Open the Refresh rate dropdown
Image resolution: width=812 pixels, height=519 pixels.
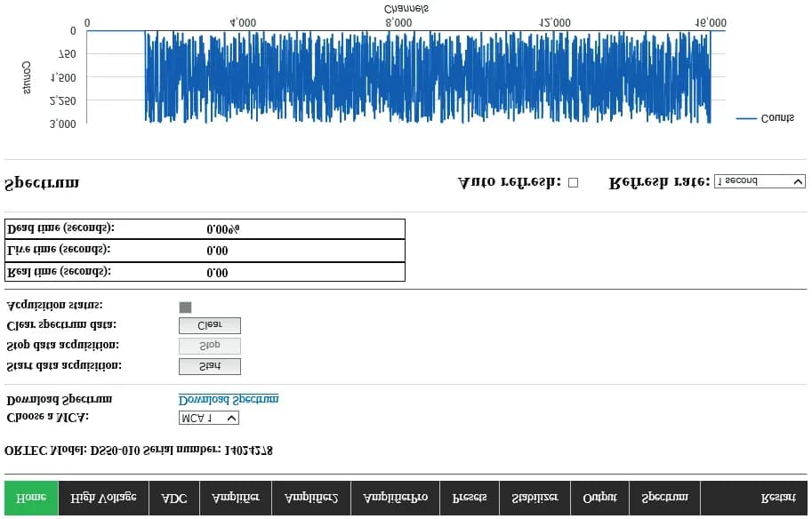click(x=760, y=181)
